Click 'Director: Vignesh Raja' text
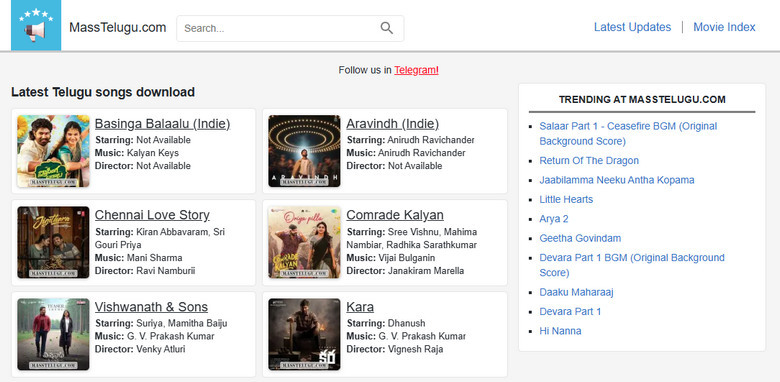This screenshot has height=382, width=780. 394,349
